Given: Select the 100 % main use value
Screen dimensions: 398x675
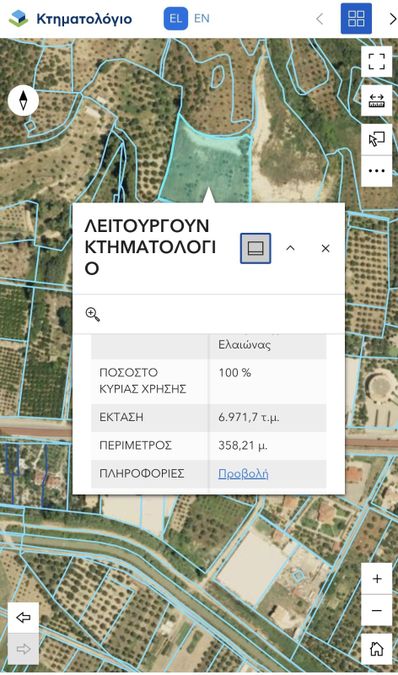Looking at the screenshot, I should coord(234,372).
